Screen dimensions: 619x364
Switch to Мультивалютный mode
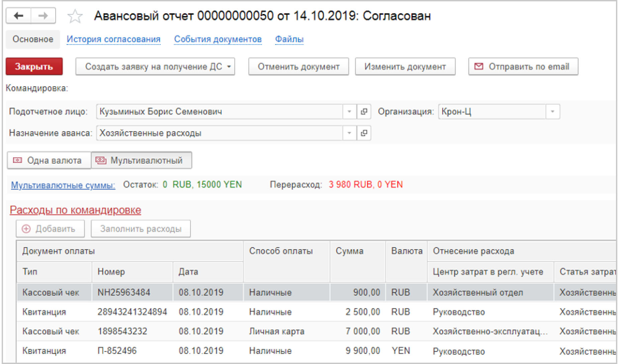click(x=142, y=160)
